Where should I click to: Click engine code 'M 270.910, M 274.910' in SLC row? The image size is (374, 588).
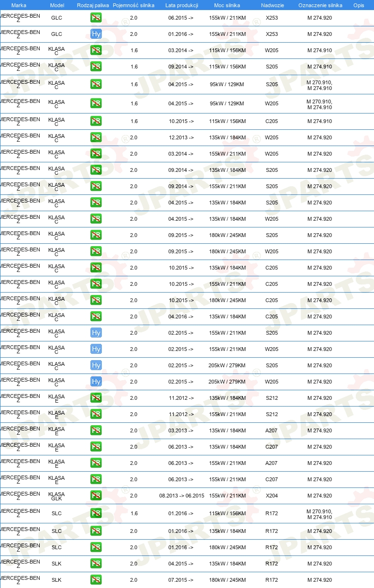tap(319, 514)
